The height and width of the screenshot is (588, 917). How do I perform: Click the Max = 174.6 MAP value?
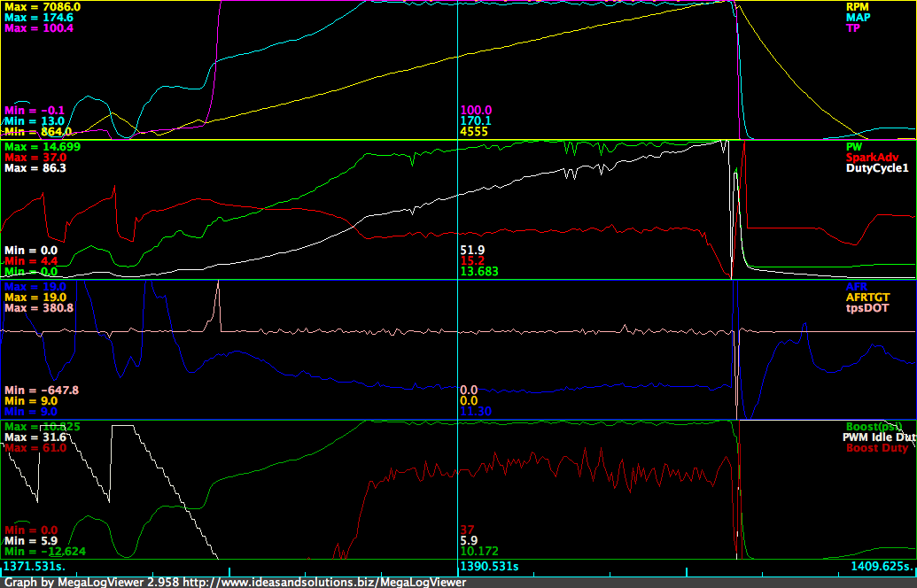pos(39,18)
